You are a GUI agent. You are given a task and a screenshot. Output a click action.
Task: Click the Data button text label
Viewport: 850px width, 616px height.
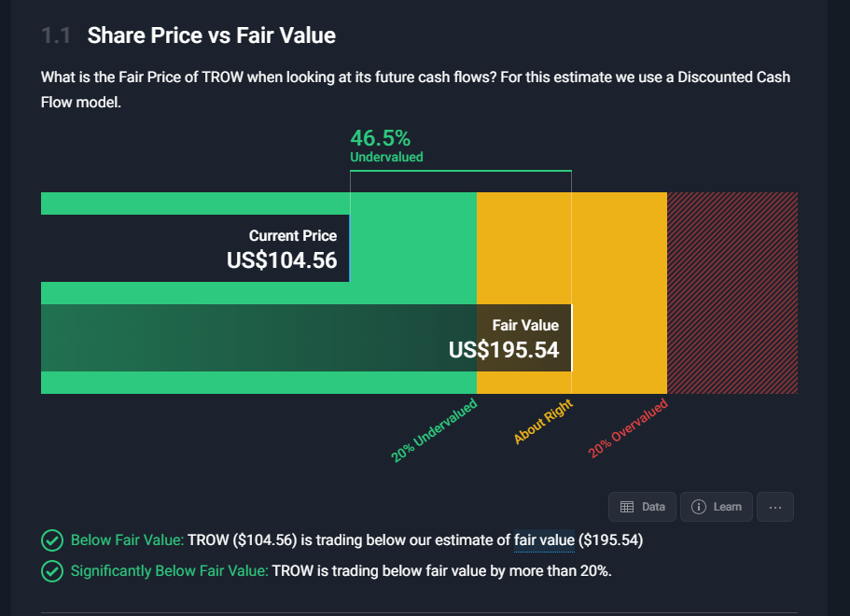pos(653,507)
